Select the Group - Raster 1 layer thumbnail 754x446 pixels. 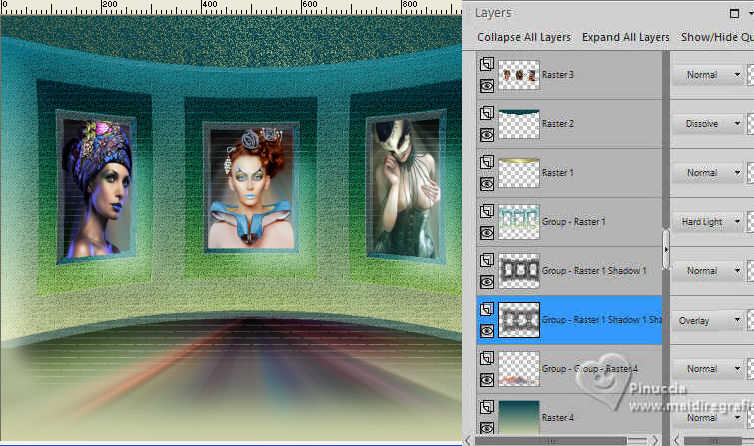[x=519, y=222]
